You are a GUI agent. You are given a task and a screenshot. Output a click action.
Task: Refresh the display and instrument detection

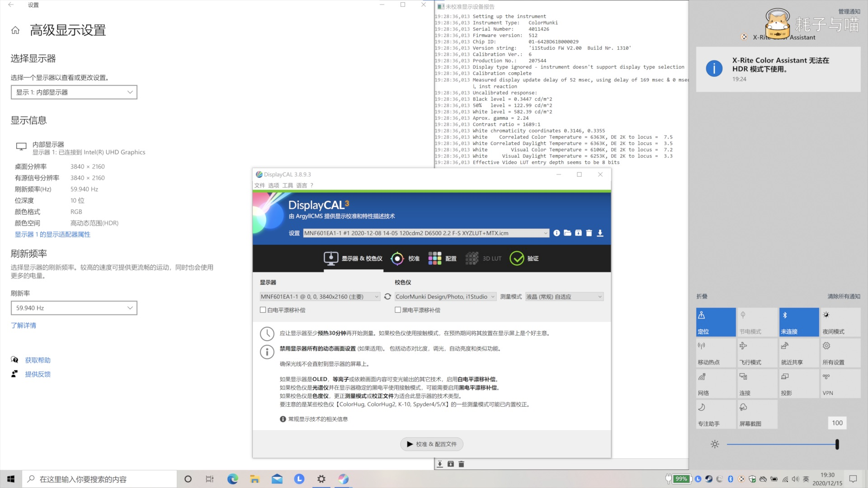(387, 297)
